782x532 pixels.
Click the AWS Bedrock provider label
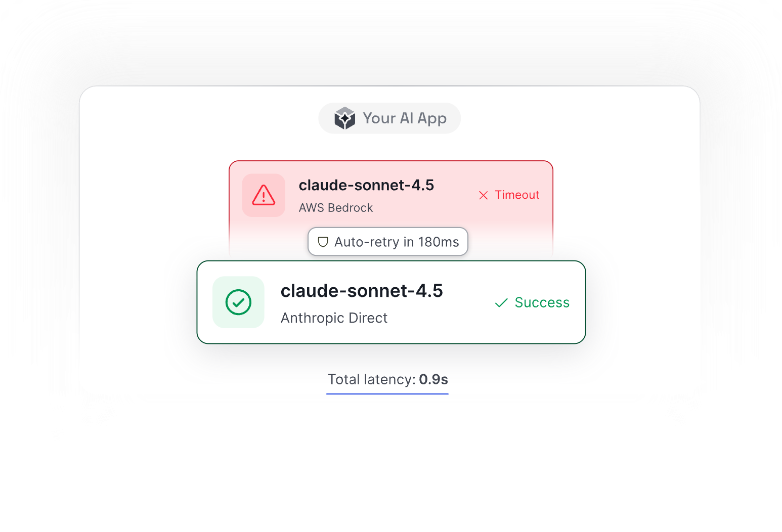pyautogui.click(x=335, y=208)
